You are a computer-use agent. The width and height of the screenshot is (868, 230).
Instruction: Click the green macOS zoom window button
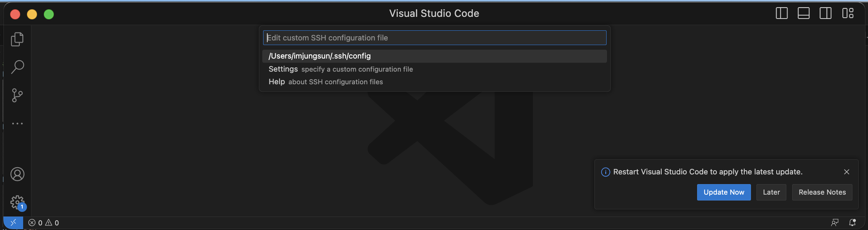49,14
